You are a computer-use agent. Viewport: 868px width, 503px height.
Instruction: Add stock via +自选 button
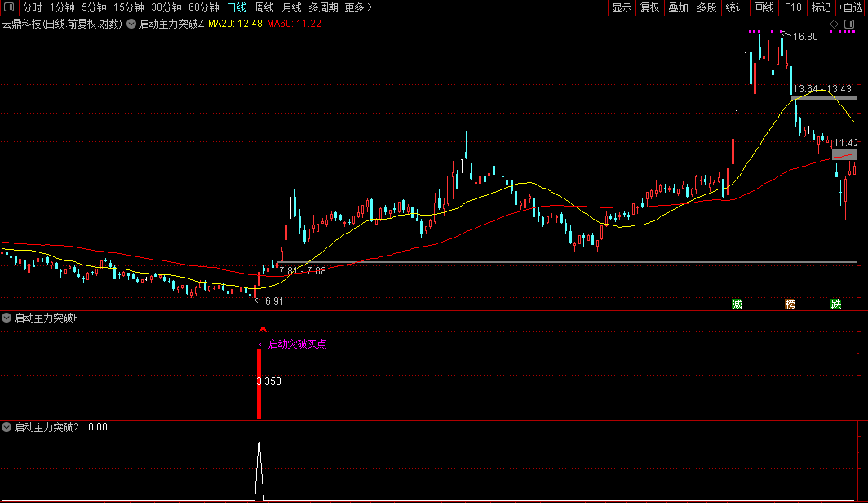851,7
